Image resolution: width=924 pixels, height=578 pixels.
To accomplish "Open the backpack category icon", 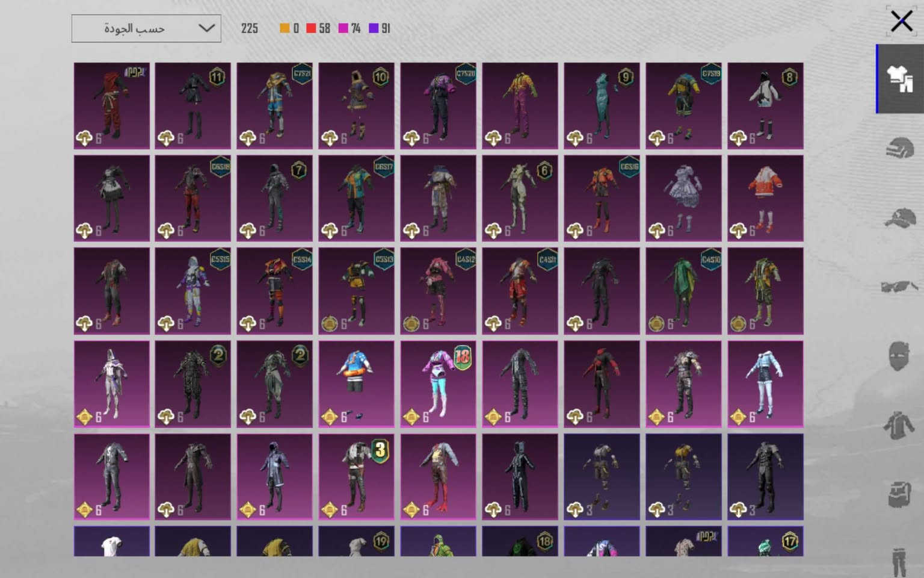I will 900,494.
